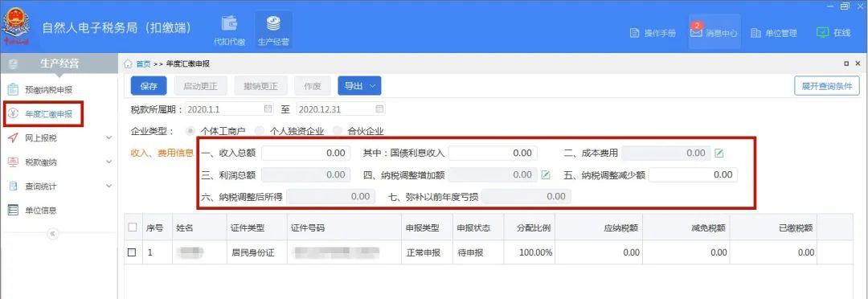Click the 姓名 column header
This screenshot has width=868, height=299.
(x=199, y=227)
